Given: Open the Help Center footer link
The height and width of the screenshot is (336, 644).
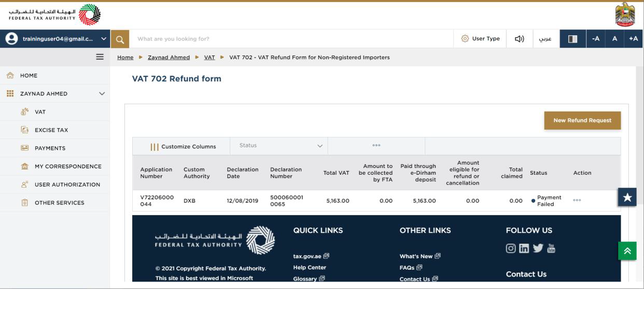Looking at the screenshot, I should 310,268.
